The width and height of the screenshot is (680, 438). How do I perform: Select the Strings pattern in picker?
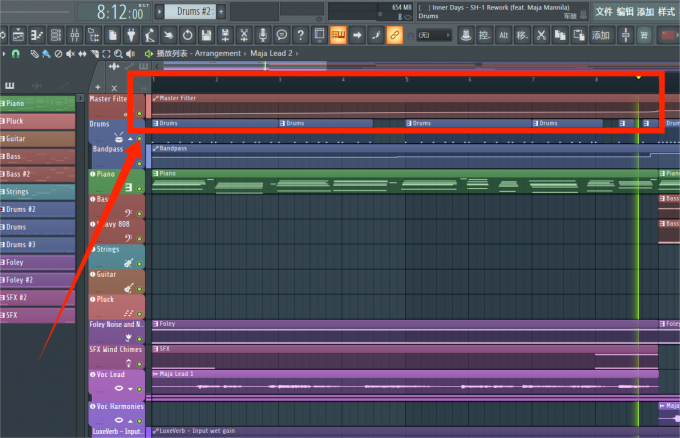pyautogui.click(x=38, y=191)
